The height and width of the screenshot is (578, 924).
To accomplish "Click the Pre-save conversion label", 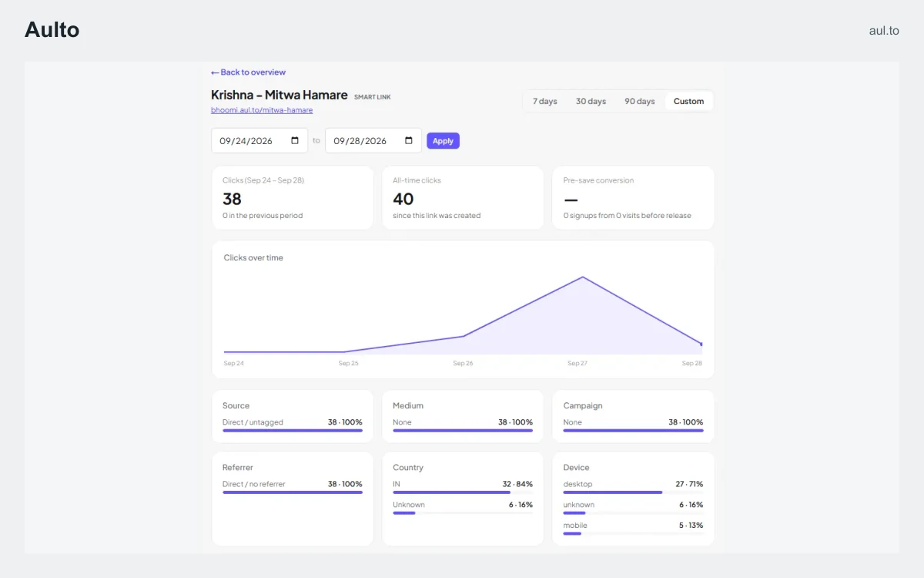I will [x=598, y=180].
